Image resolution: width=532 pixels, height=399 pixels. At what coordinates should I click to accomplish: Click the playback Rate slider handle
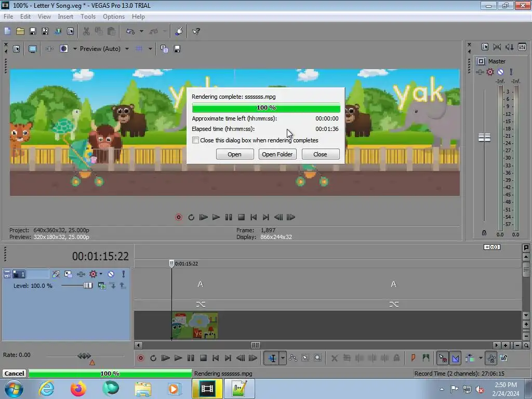point(84,356)
